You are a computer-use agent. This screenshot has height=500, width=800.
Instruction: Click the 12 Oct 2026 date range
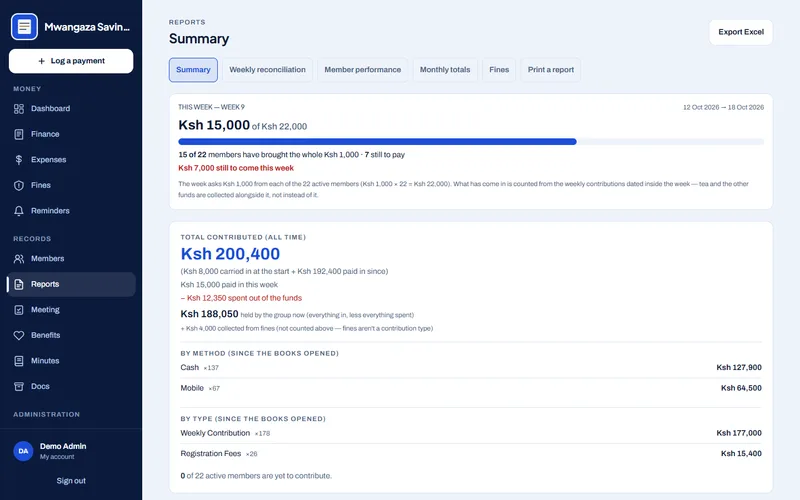723,107
